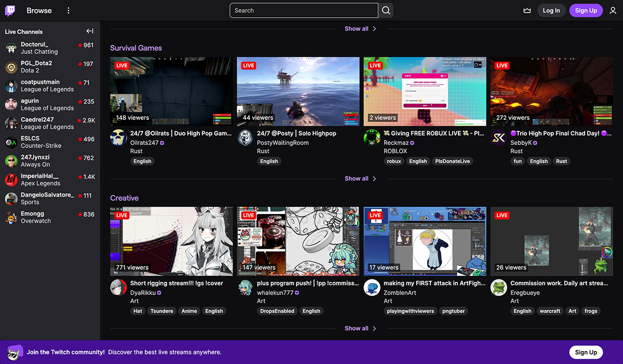Image resolution: width=623 pixels, height=364 pixels.
Task: Open plus program push stream thumbnail
Action: tap(298, 241)
